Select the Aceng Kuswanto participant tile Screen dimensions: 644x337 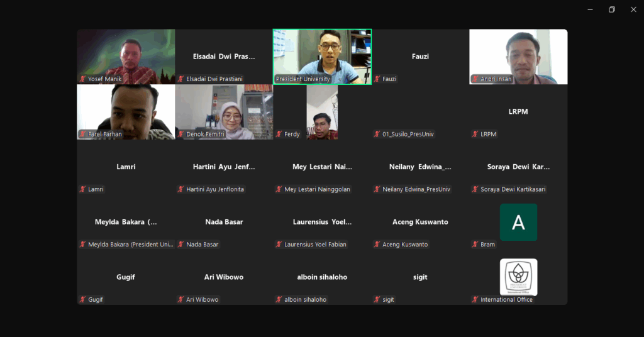420,222
